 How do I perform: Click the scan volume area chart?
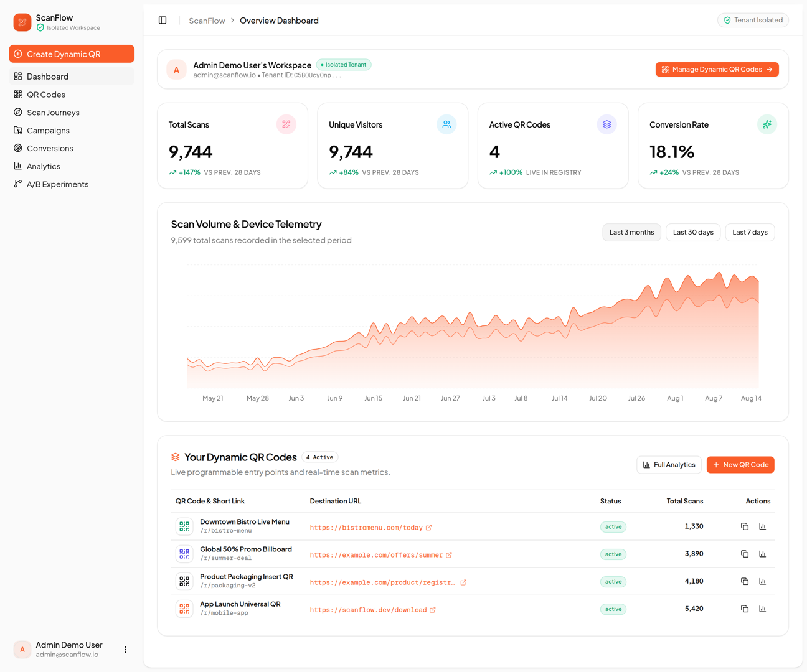coord(473,330)
